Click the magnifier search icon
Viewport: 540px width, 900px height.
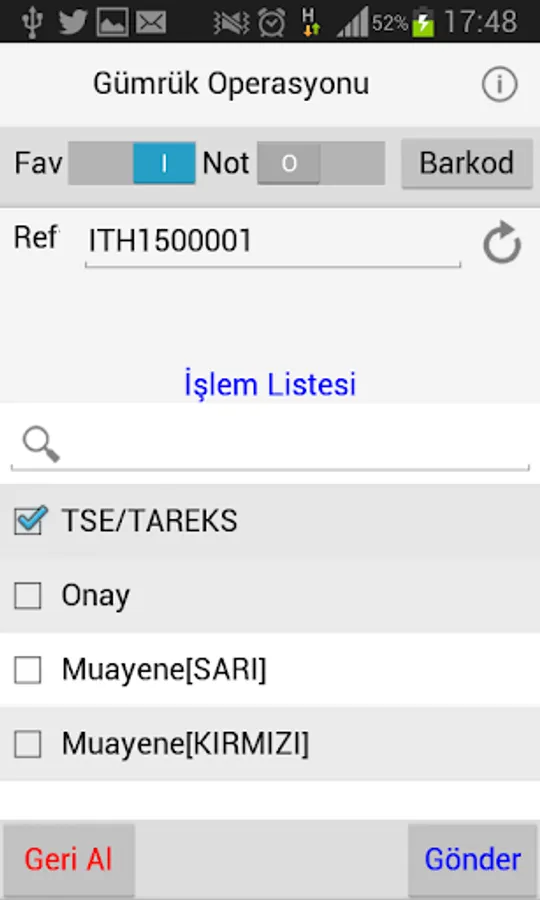tap(41, 444)
